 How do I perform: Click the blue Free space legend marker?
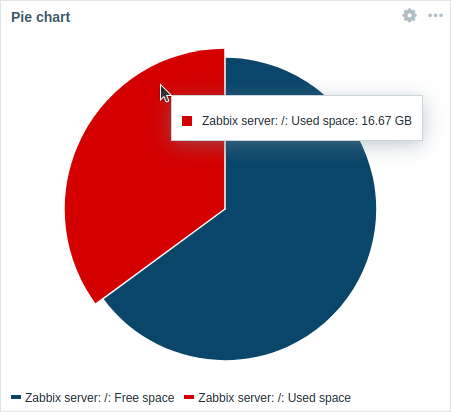(16, 397)
